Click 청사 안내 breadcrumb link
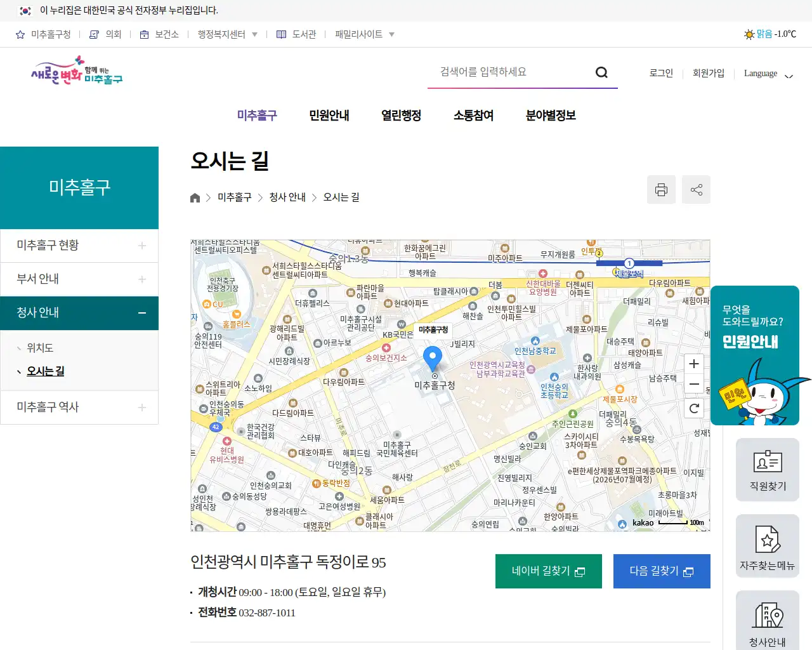This screenshot has height=650, width=812. [287, 197]
